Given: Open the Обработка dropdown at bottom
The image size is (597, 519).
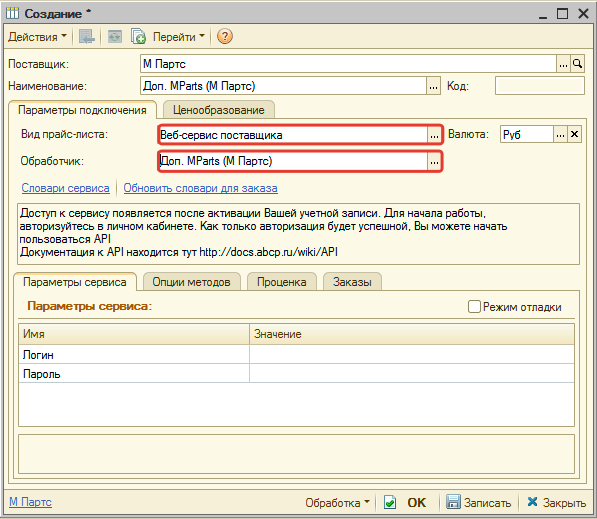Looking at the screenshot, I should [x=337, y=503].
